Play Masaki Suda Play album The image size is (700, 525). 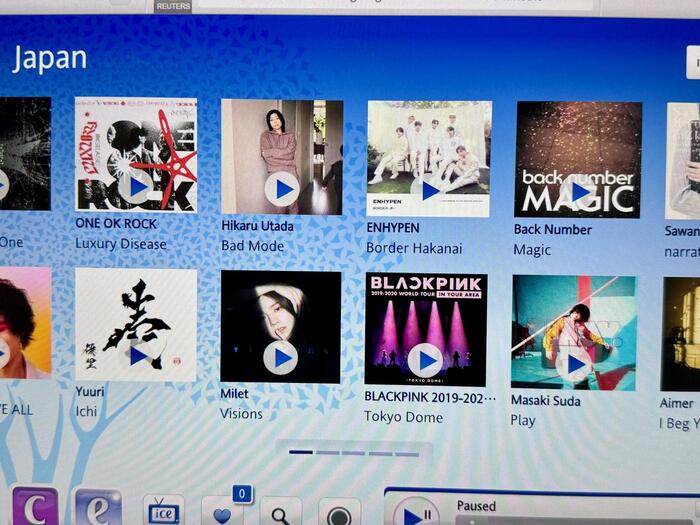[x=573, y=364]
